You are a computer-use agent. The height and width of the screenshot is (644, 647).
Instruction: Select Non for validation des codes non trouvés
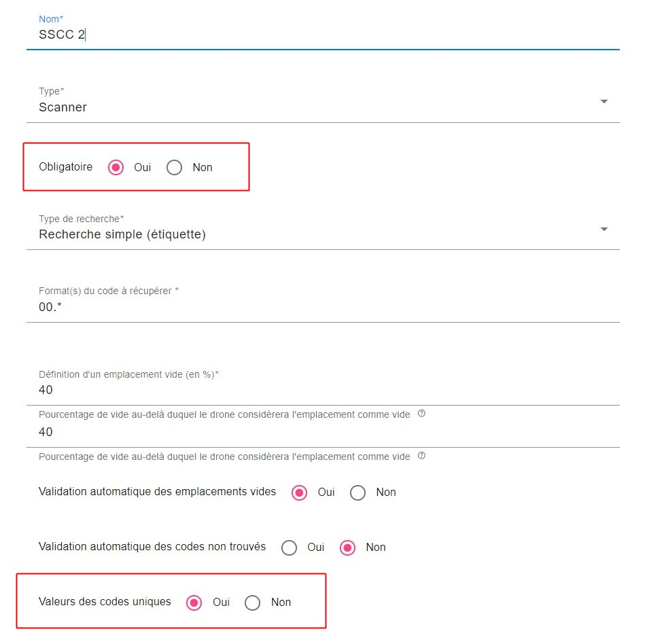pyautogui.click(x=348, y=548)
